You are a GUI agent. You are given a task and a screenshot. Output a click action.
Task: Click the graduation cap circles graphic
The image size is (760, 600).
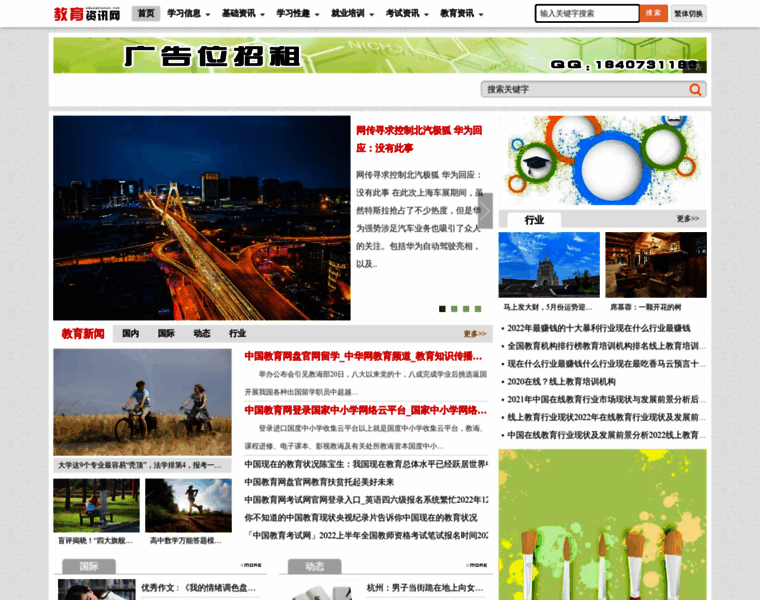[x=602, y=160]
